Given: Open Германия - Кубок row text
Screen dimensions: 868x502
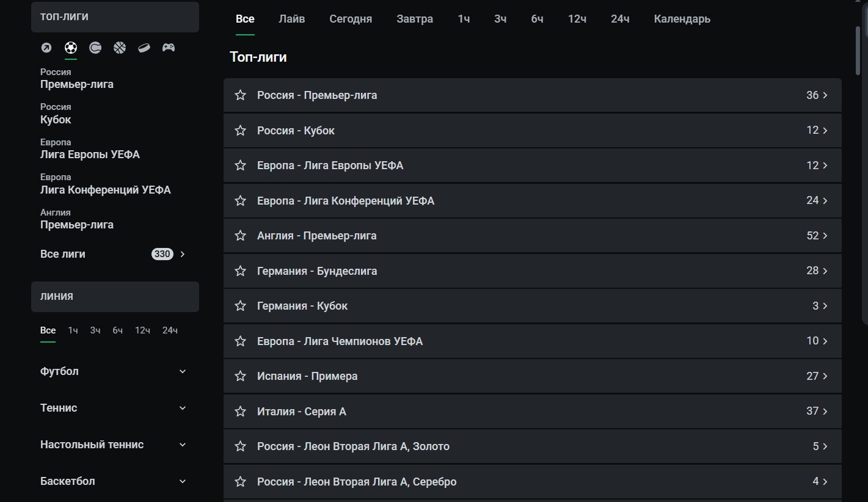Looking at the screenshot, I should click(302, 306).
